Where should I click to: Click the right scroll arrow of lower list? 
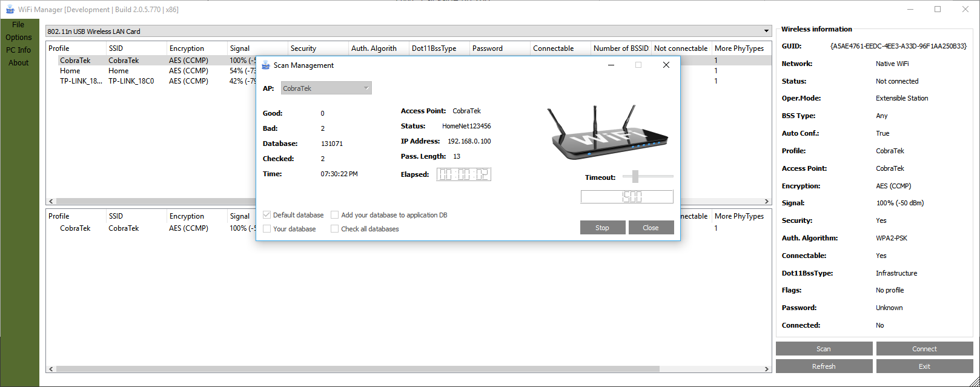pos(766,368)
